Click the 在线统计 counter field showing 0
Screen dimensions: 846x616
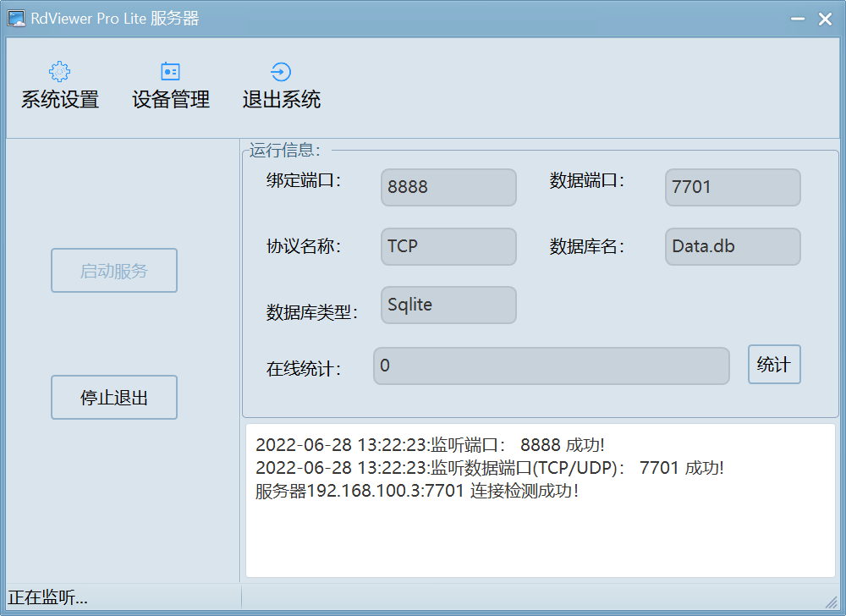[x=551, y=365]
